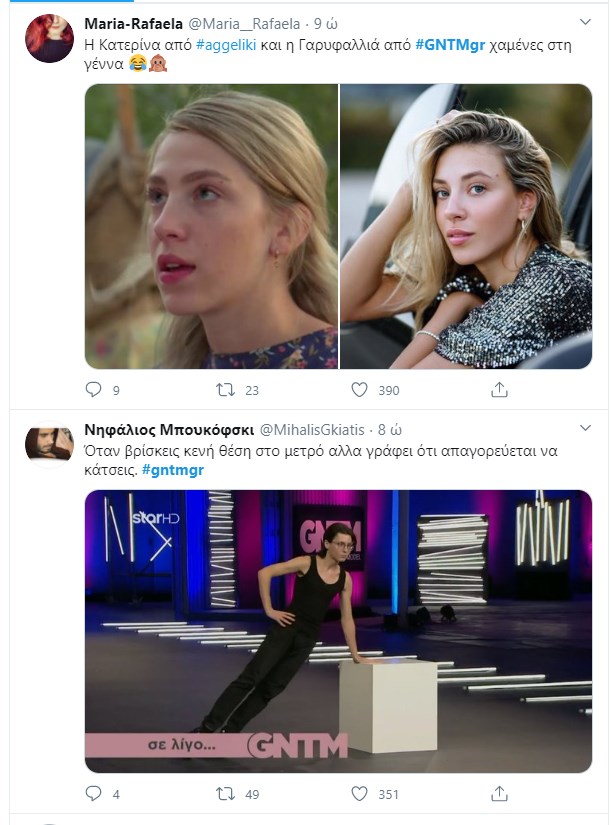Reply to Νηφάλιος Μπουκόφσκι's tweet
This screenshot has width=611, height=825.
(94, 794)
